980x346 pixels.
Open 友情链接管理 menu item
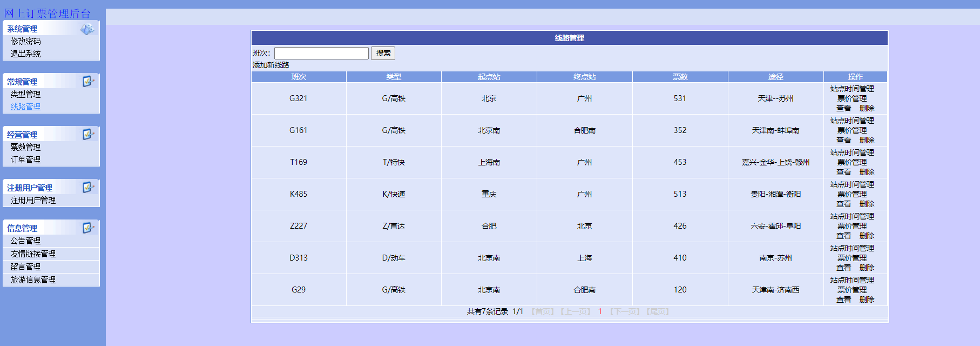click(33, 254)
